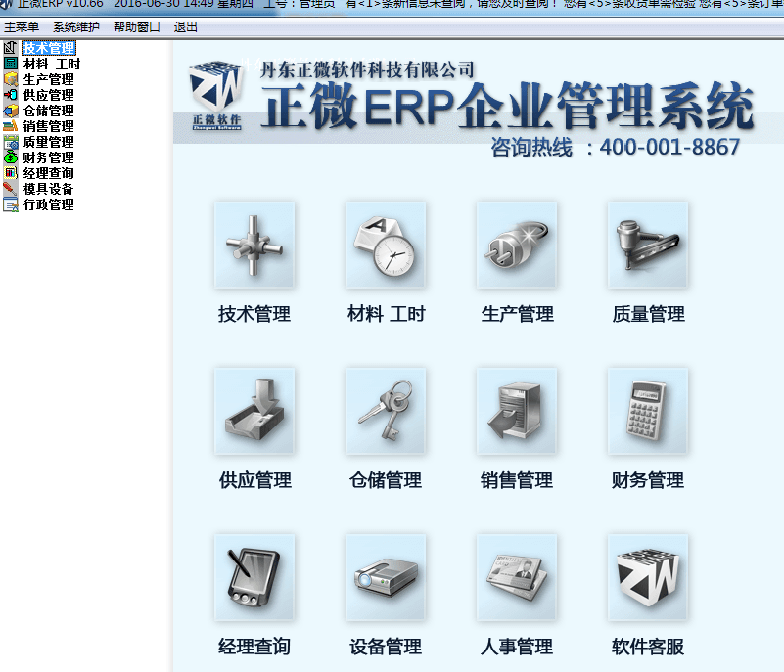Click the 正微ERP企业管理系统 banner title
The height and width of the screenshot is (672, 784).
(508, 106)
